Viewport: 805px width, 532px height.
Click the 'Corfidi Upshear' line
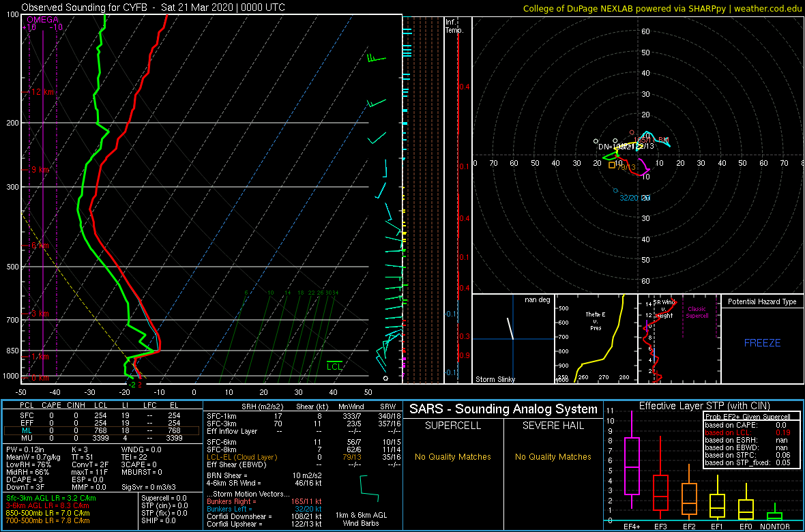tap(265, 524)
